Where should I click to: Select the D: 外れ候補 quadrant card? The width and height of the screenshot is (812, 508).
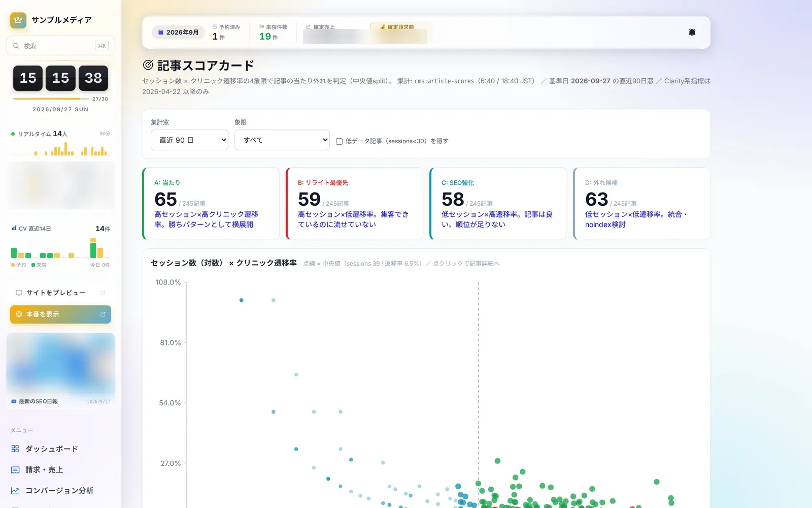641,203
